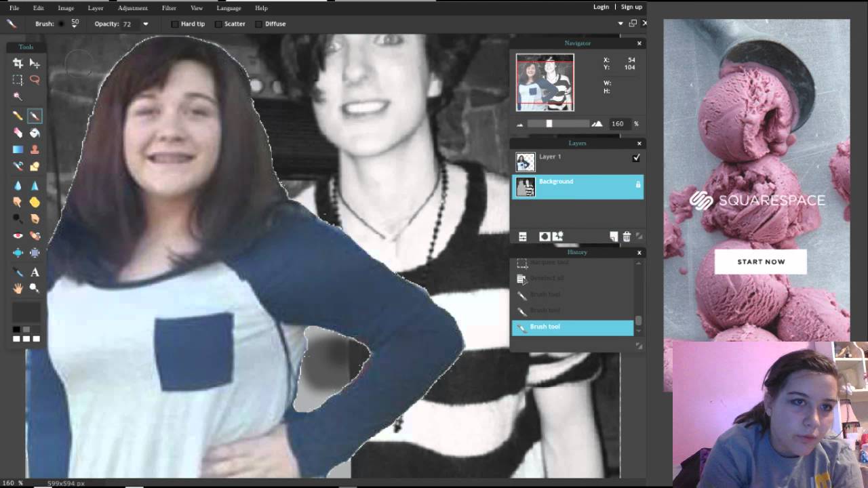Enable the Scatter option
Screen dimensions: 868x488
click(x=217, y=24)
